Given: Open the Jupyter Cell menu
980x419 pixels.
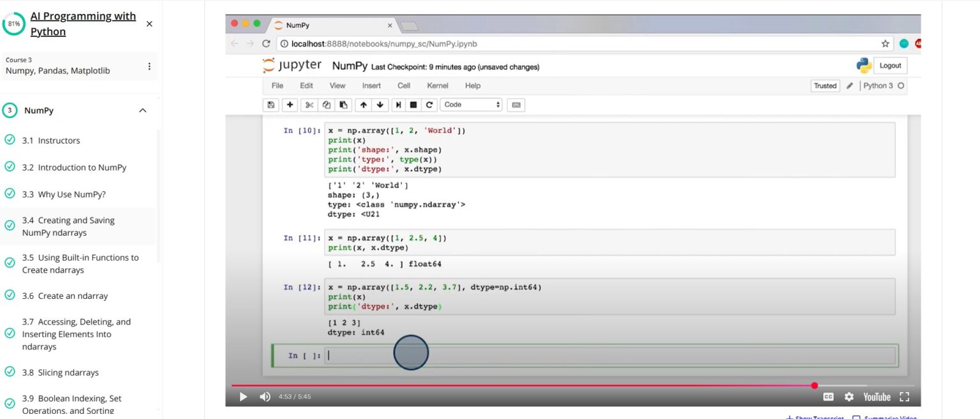Looking at the screenshot, I should [x=404, y=86].
